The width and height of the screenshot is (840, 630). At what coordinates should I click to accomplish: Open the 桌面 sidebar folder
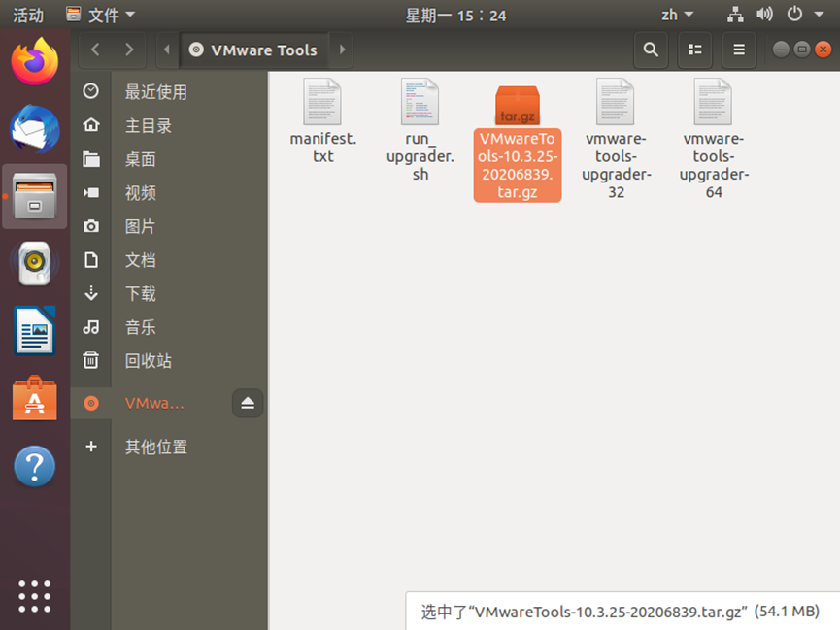pos(169,159)
